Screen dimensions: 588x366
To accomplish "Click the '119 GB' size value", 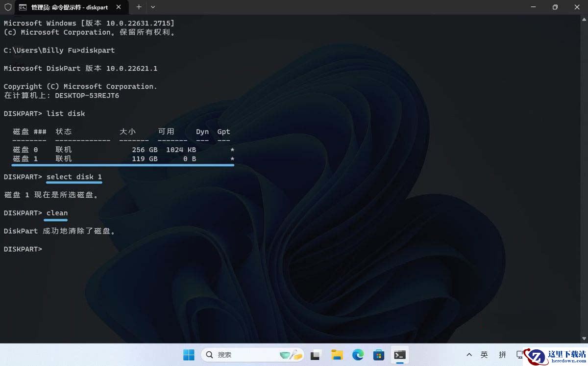I will [x=145, y=159].
